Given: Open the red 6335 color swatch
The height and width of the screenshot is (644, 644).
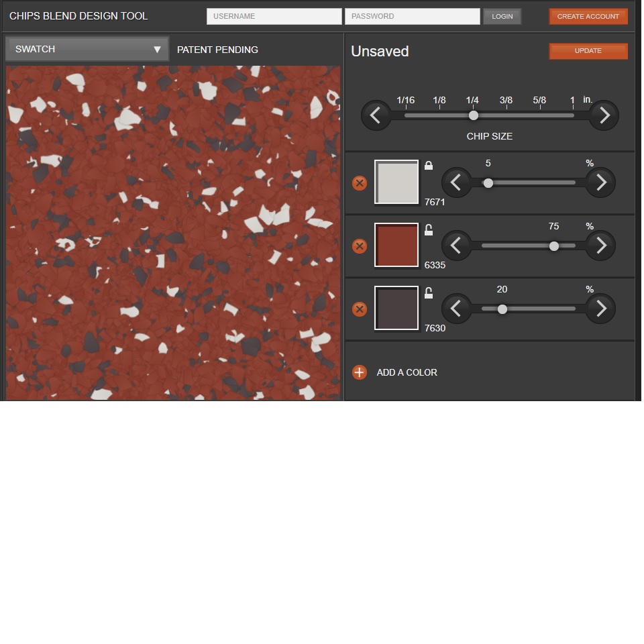Looking at the screenshot, I should tap(396, 246).
